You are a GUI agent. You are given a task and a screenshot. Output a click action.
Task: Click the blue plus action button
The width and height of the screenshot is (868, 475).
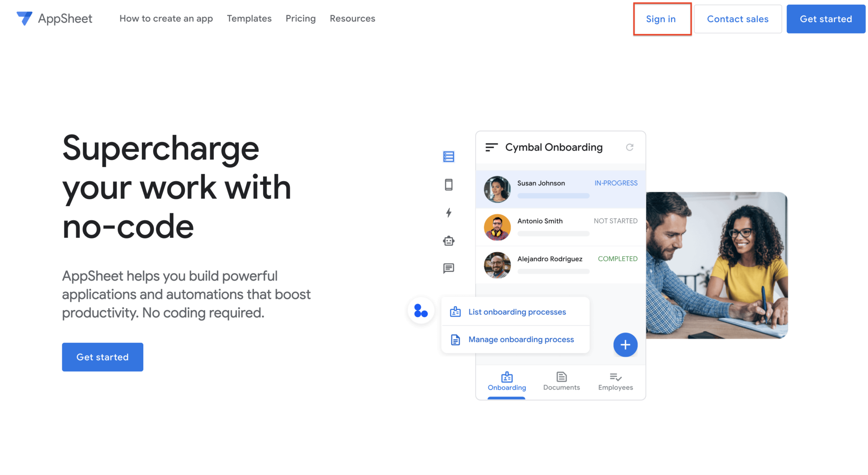625,345
